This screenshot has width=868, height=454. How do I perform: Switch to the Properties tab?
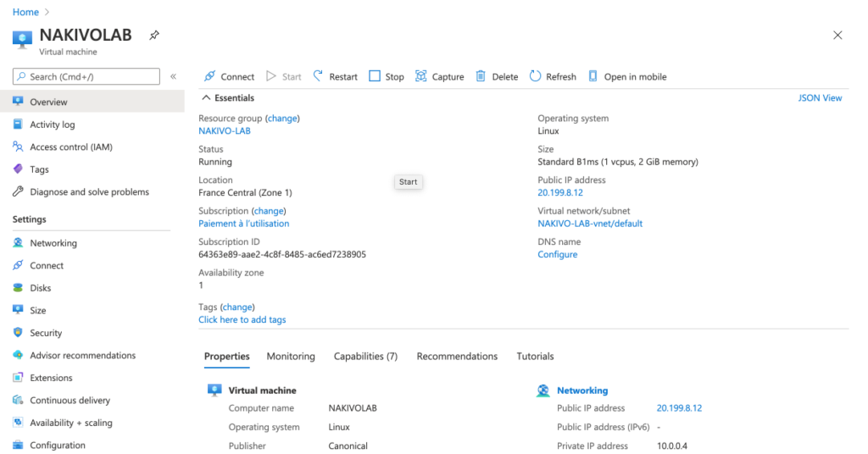(x=227, y=356)
